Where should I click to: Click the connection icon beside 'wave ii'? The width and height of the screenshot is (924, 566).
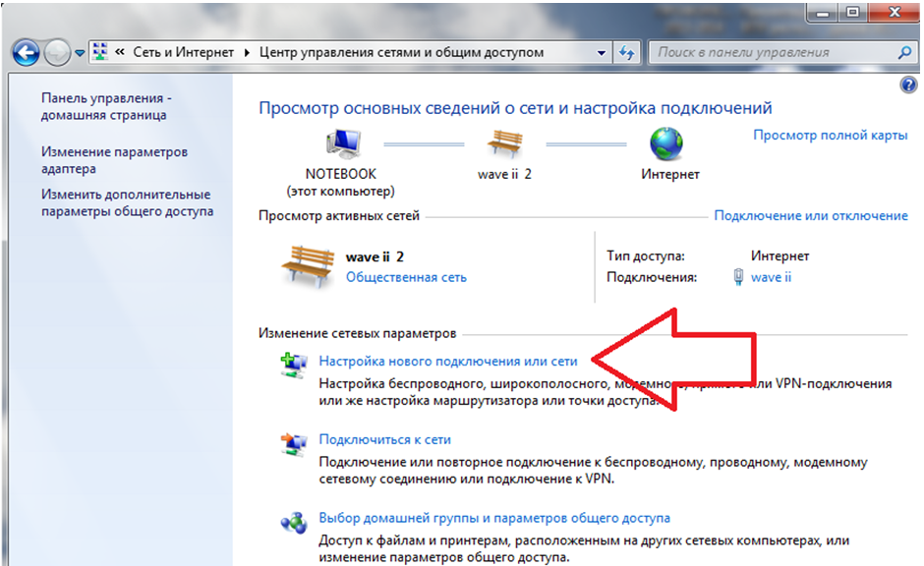pyautogui.click(x=738, y=277)
